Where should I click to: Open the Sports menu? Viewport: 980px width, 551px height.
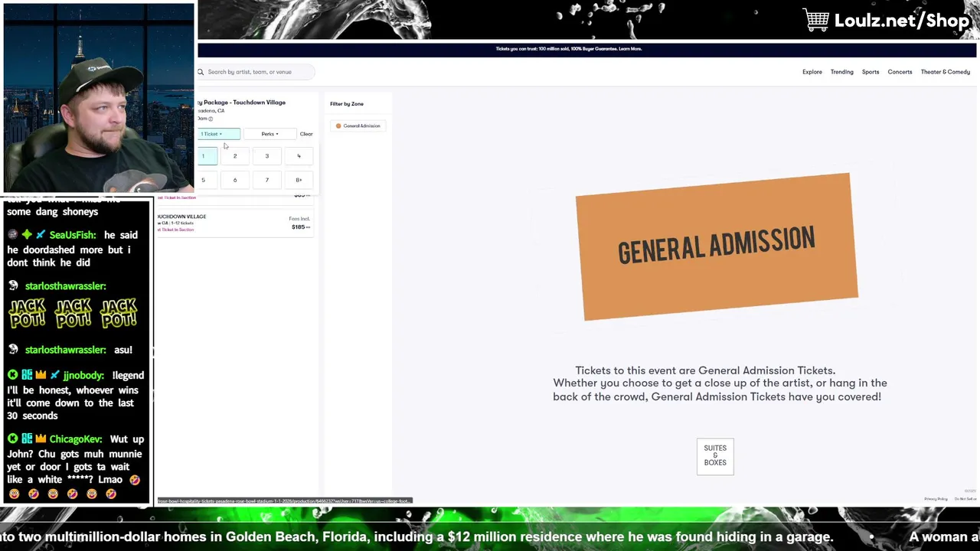tap(871, 72)
